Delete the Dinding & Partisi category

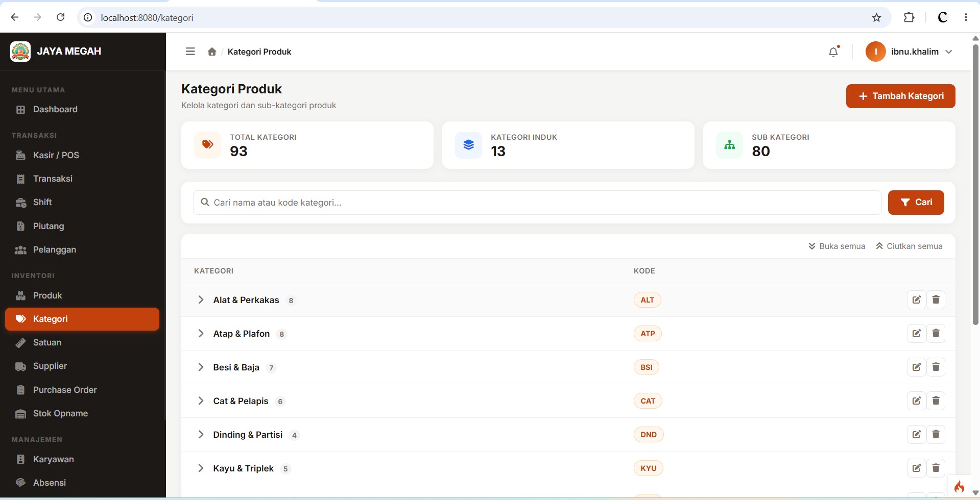coord(936,434)
